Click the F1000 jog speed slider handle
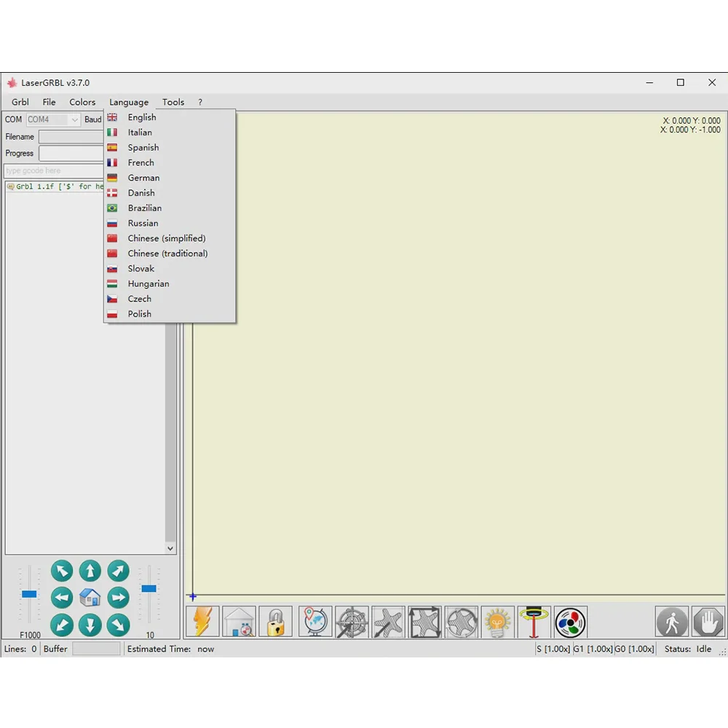728x728 pixels. 29,594
